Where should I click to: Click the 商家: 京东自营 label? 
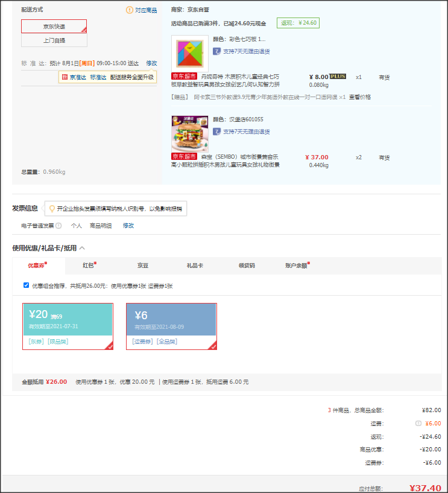(190, 10)
